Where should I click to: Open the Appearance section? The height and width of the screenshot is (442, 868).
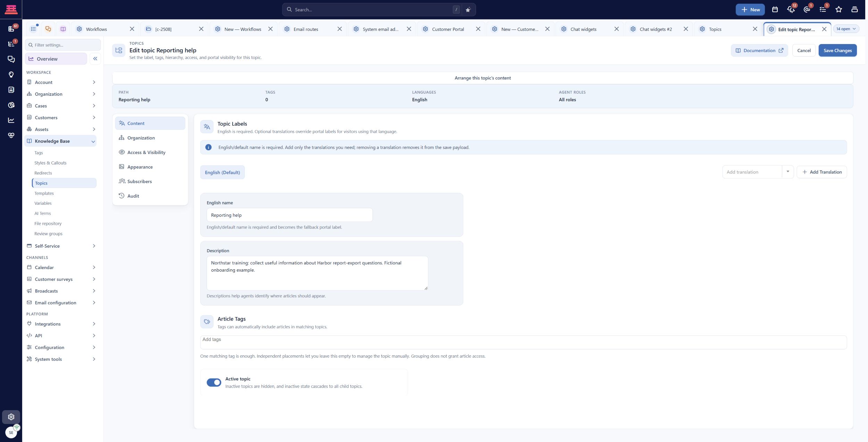(150, 167)
